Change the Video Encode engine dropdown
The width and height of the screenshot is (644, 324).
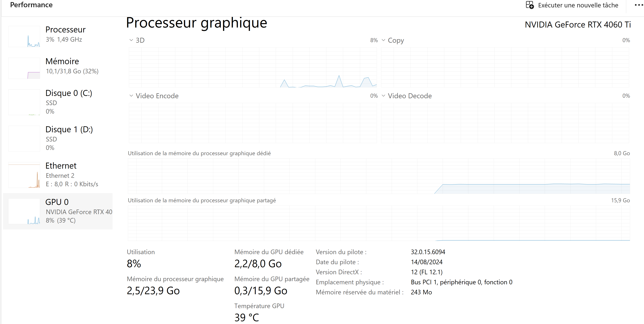(131, 96)
